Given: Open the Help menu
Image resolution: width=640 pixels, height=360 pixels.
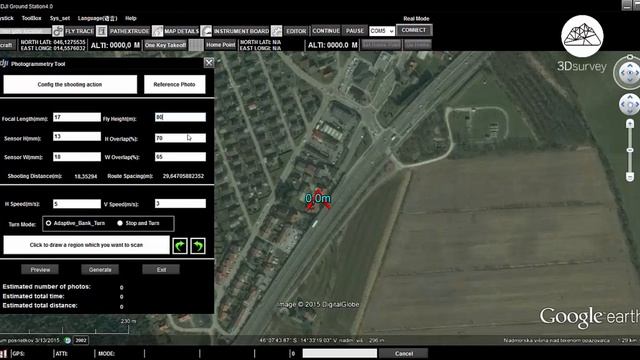Looking at the screenshot, I should pyautogui.click(x=131, y=18).
